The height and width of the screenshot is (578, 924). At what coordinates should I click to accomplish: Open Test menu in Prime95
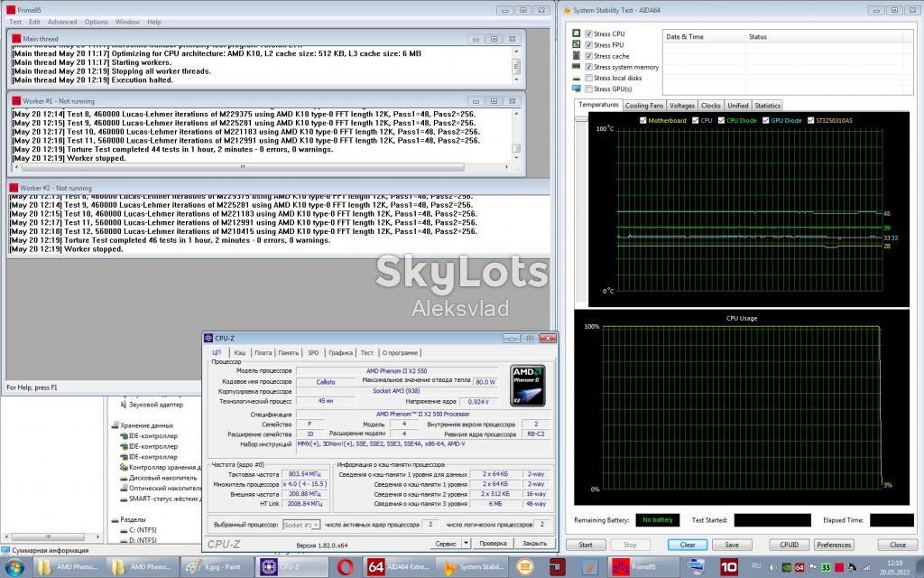pyautogui.click(x=15, y=22)
